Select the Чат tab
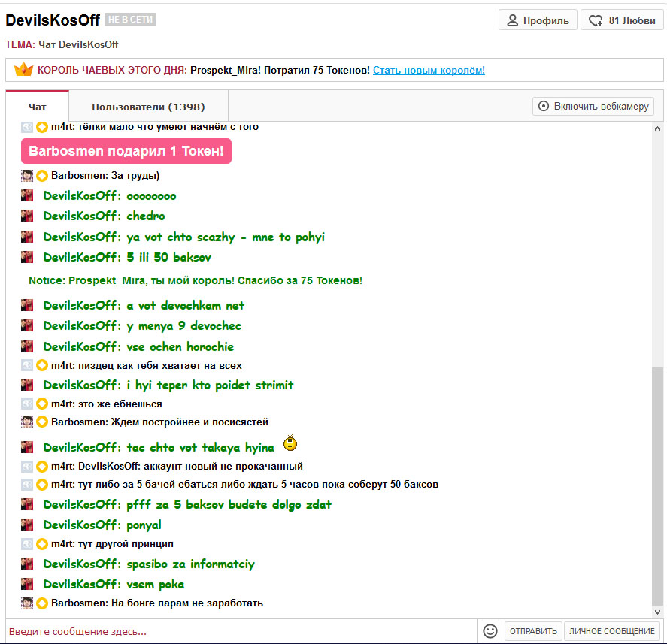Screen dimensions: 667x644 pyautogui.click(x=38, y=107)
